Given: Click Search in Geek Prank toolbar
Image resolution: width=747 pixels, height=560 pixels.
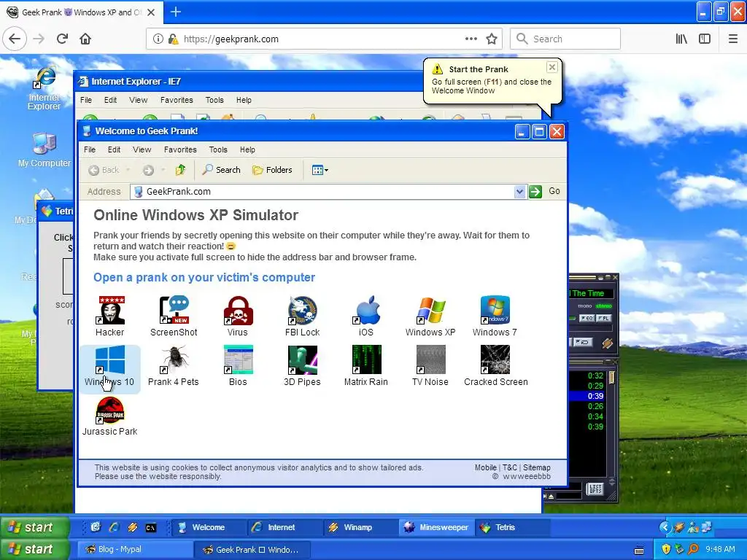Looking at the screenshot, I should 222,170.
